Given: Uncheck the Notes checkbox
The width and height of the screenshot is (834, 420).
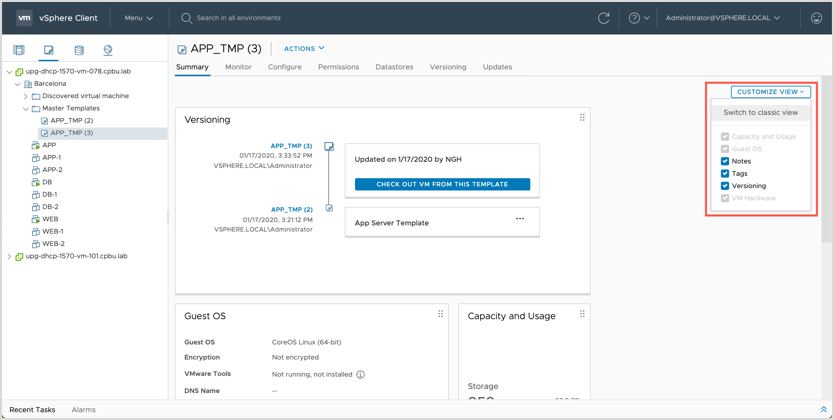Looking at the screenshot, I should tap(724, 161).
